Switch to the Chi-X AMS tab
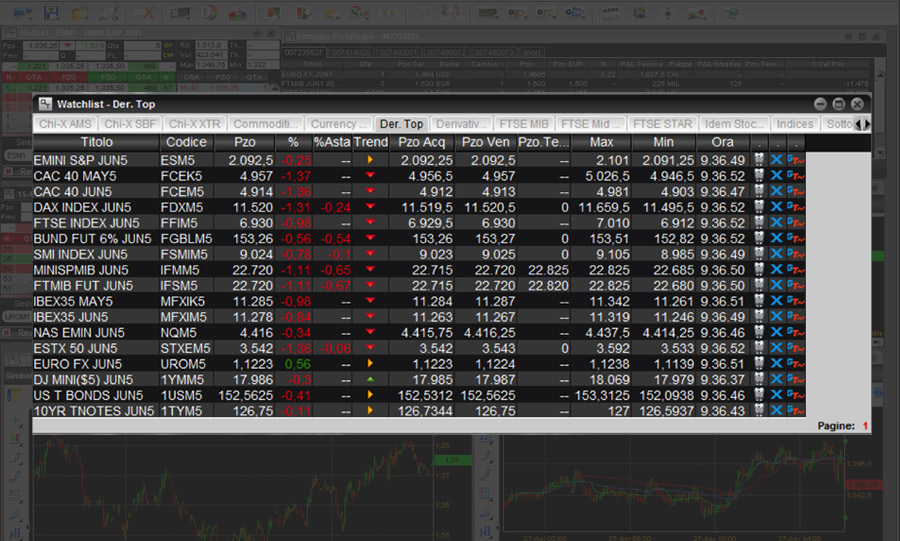Screen dimensions: 900x541 click(65, 124)
